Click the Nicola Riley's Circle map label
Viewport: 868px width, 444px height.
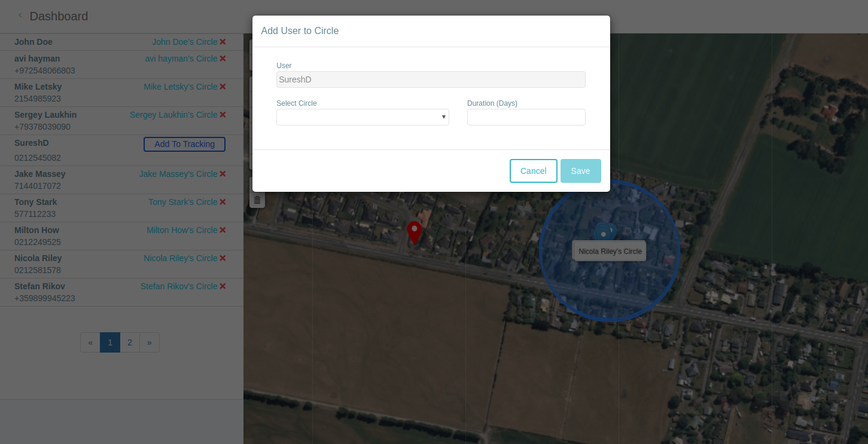(x=610, y=251)
